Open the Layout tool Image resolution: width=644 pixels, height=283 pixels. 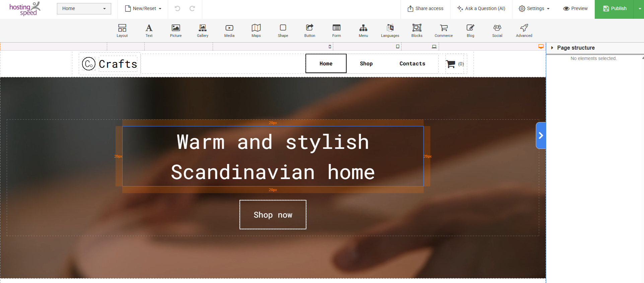point(122,31)
